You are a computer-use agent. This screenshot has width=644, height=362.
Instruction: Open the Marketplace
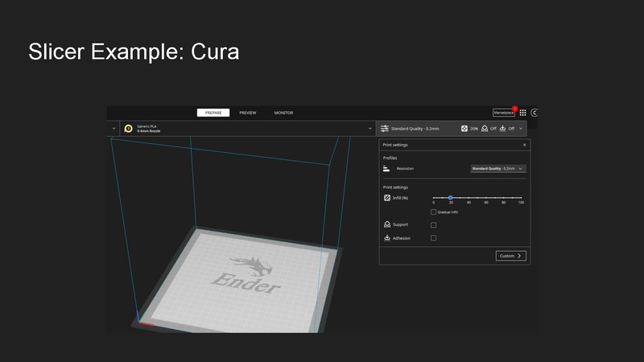tap(504, 113)
